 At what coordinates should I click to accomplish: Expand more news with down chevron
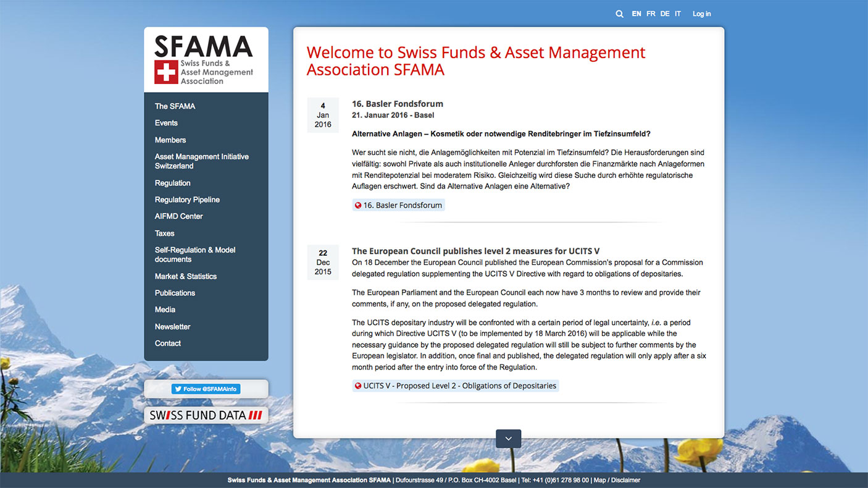pyautogui.click(x=509, y=439)
